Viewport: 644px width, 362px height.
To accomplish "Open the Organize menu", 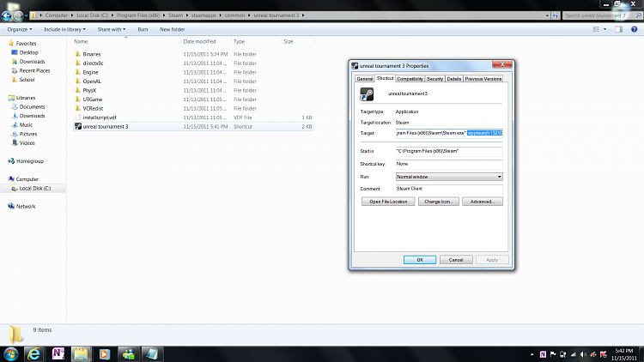I will [19, 29].
